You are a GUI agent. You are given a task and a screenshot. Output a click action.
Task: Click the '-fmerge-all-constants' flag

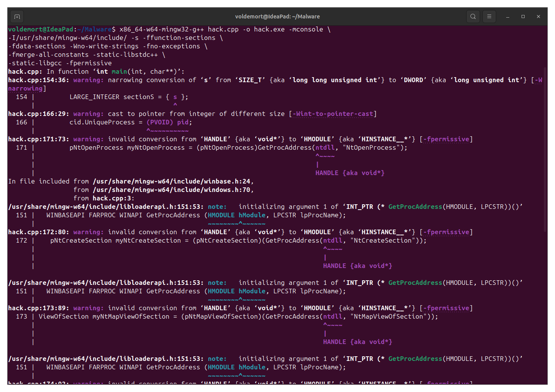tap(48, 55)
